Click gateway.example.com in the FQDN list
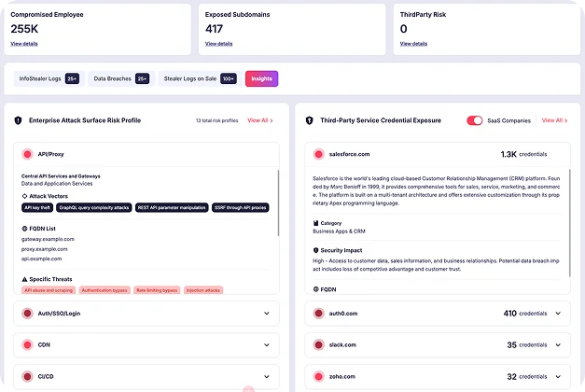The width and height of the screenshot is (585, 392). point(48,239)
